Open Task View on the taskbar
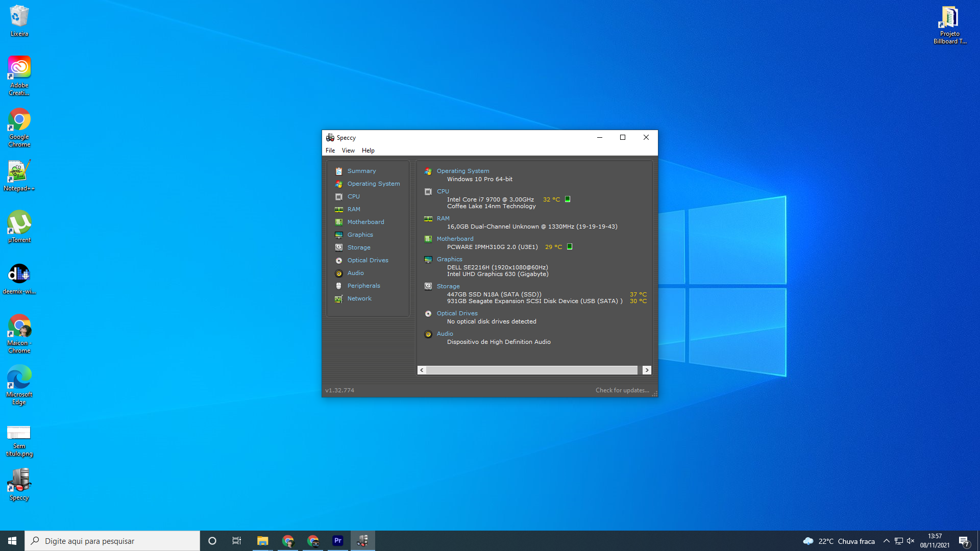 point(237,541)
